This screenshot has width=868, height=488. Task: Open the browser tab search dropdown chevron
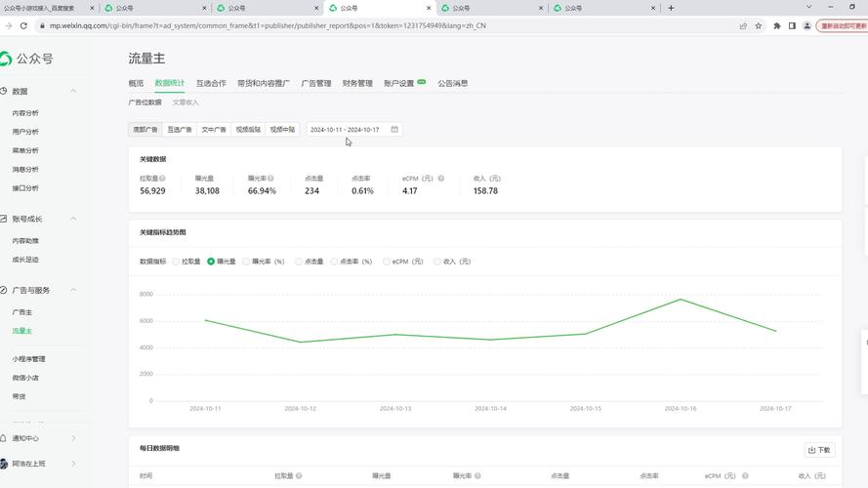[x=808, y=7]
